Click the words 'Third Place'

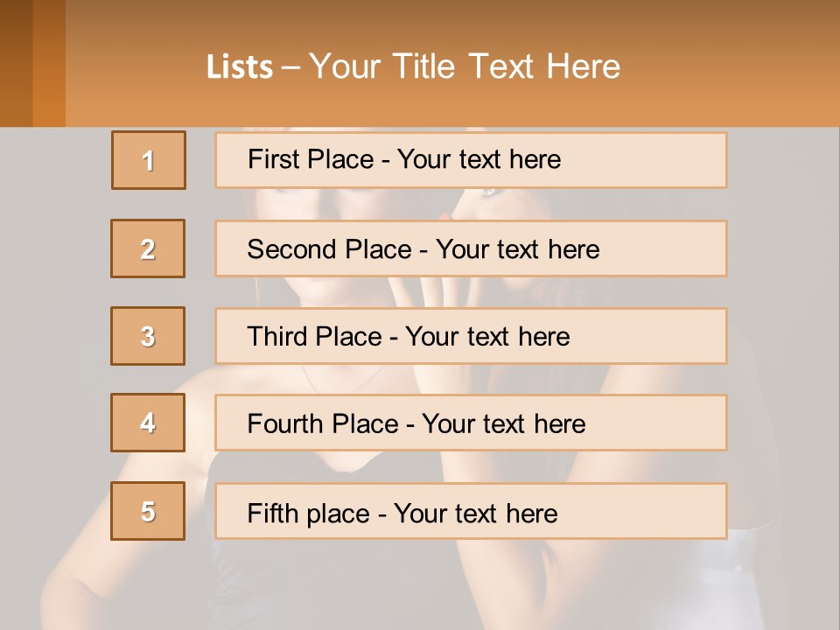coord(314,336)
